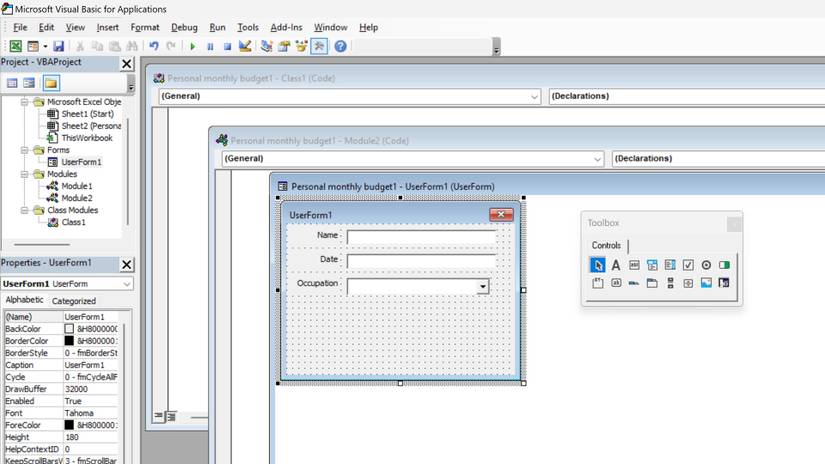This screenshot has width=825, height=464.
Task: Save the project using the floppy disk icon
Action: click(58, 46)
